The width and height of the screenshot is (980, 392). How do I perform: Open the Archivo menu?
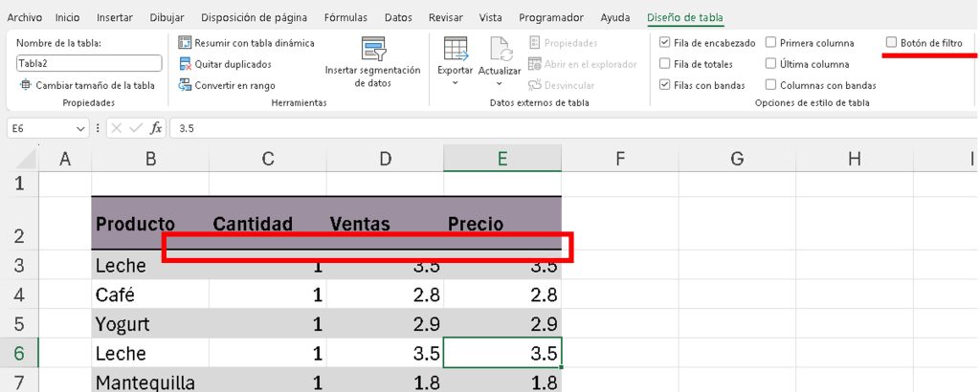[25, 17]
